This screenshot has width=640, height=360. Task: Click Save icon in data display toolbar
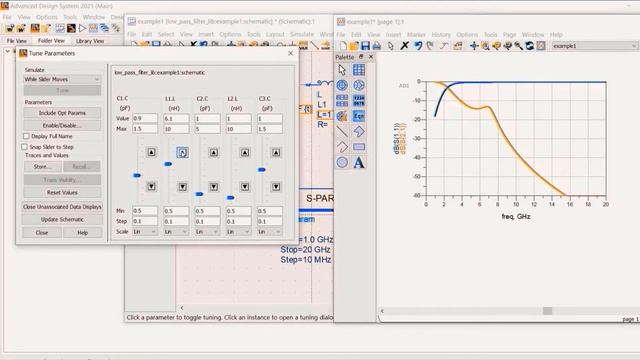point(365,46)
